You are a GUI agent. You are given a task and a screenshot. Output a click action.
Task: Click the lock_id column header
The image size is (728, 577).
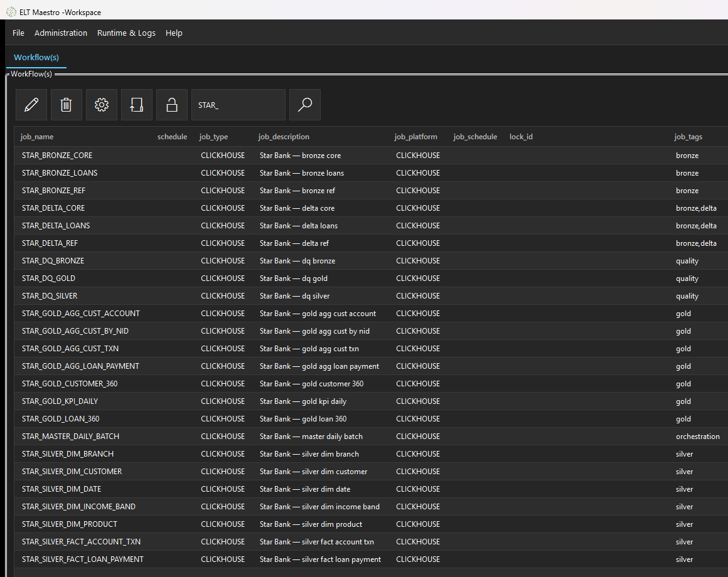[521, 137]
